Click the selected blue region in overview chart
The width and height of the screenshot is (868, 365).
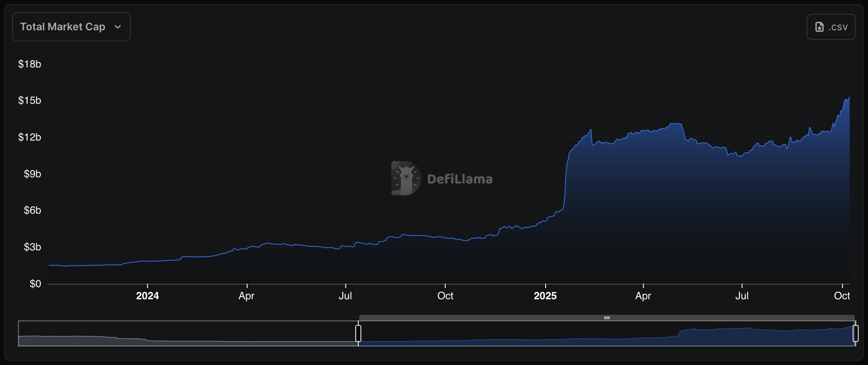click(x=606, y=336)
